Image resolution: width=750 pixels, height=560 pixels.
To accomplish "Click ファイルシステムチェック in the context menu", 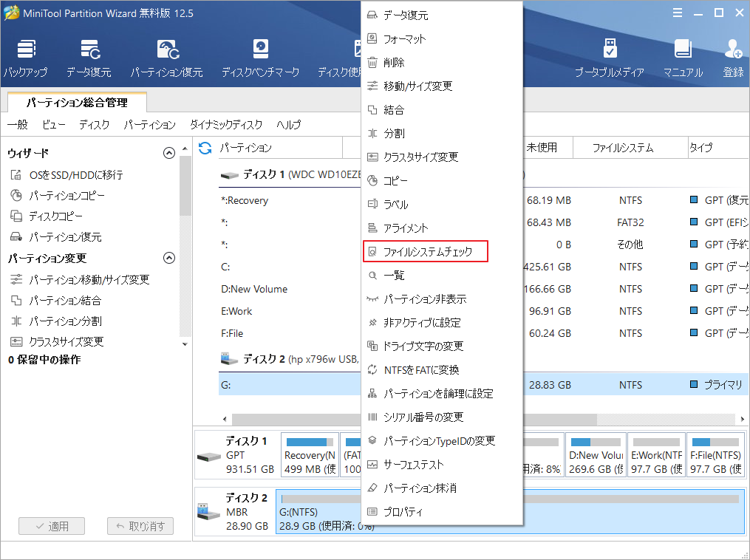I will 425,251.
